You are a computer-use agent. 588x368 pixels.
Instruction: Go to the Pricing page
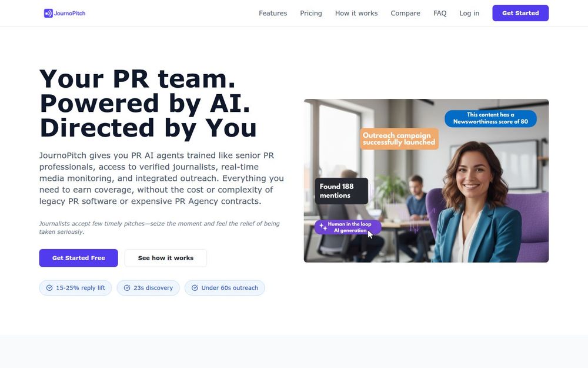click(311, 13)
